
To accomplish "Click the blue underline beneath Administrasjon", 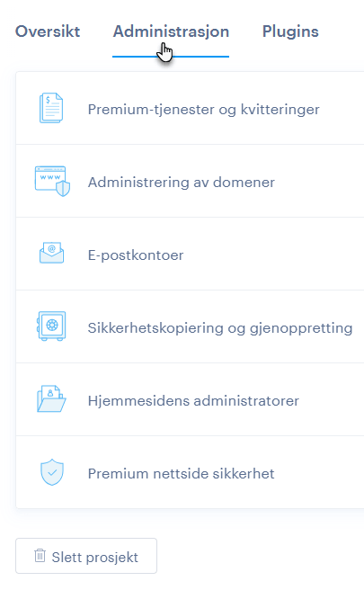I will pos(171,57).
